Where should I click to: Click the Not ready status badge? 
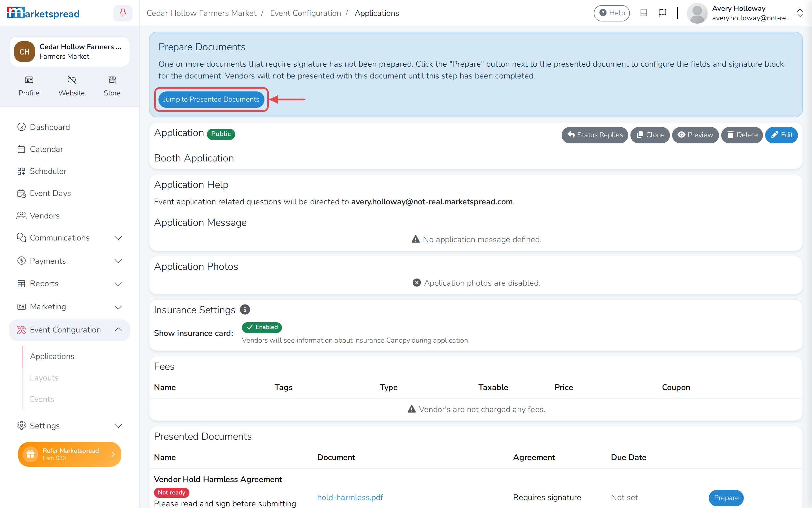[x=171, y=492]
